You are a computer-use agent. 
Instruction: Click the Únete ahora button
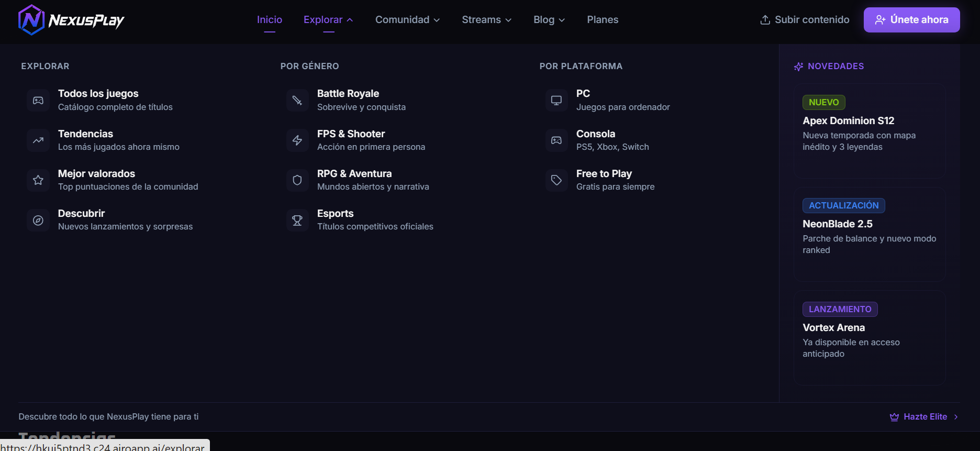click(911, 20)
